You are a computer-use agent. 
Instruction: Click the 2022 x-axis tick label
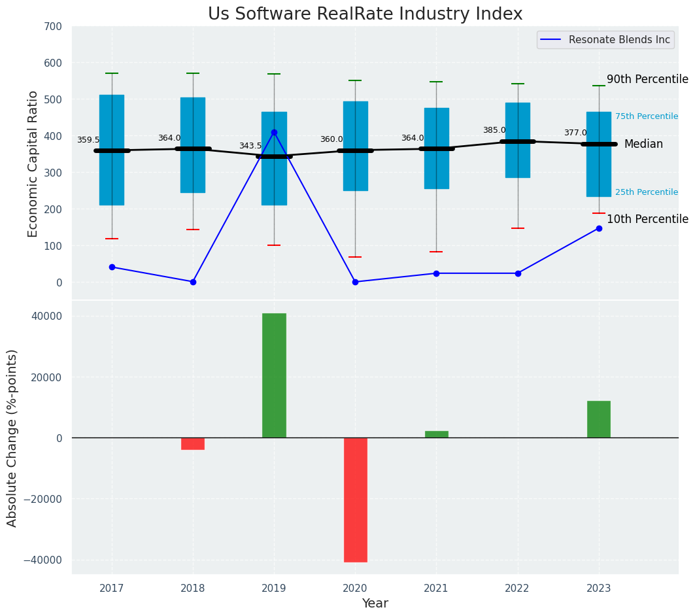click(x=517, y=589)
